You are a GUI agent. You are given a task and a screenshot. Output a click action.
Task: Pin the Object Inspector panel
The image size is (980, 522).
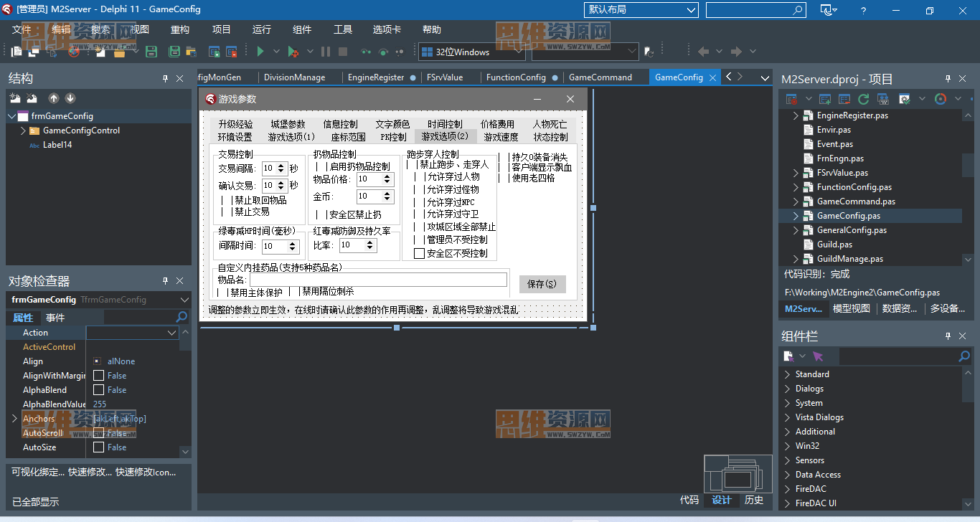pos(165,280)
